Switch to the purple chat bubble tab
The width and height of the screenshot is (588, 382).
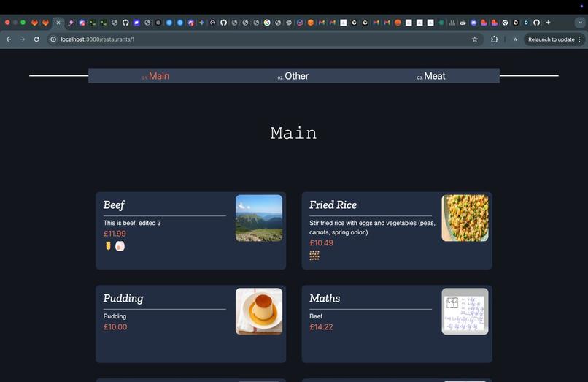[136, 23]
